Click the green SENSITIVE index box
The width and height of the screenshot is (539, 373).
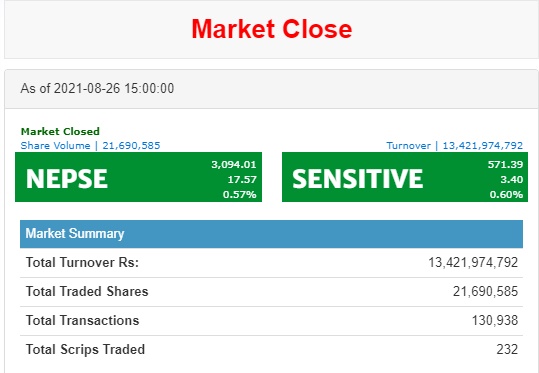(x=405, y=177)
